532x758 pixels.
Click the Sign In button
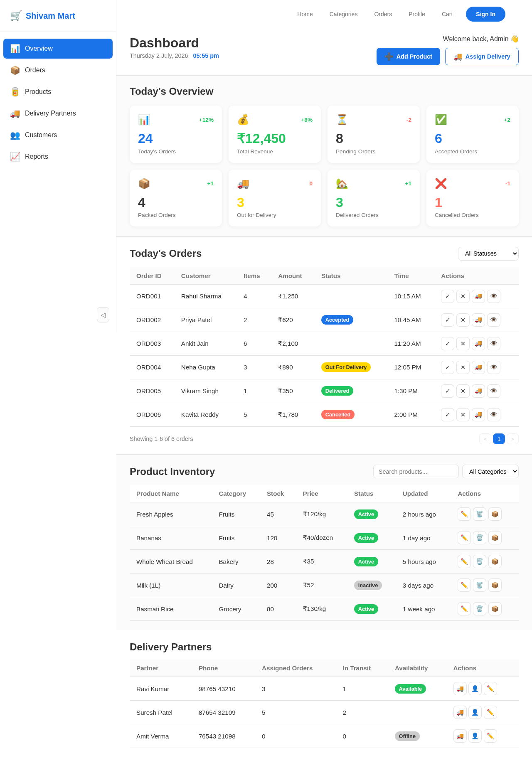pyautogui.click(x=485, y=14)
